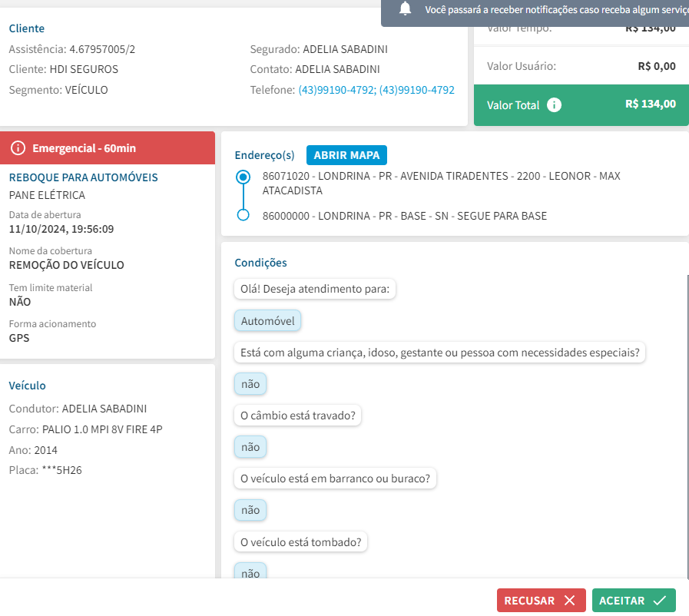Click the PANE ELÉTRICA text
This screenshot has height=616, width=689.
[x=47, y=195]
